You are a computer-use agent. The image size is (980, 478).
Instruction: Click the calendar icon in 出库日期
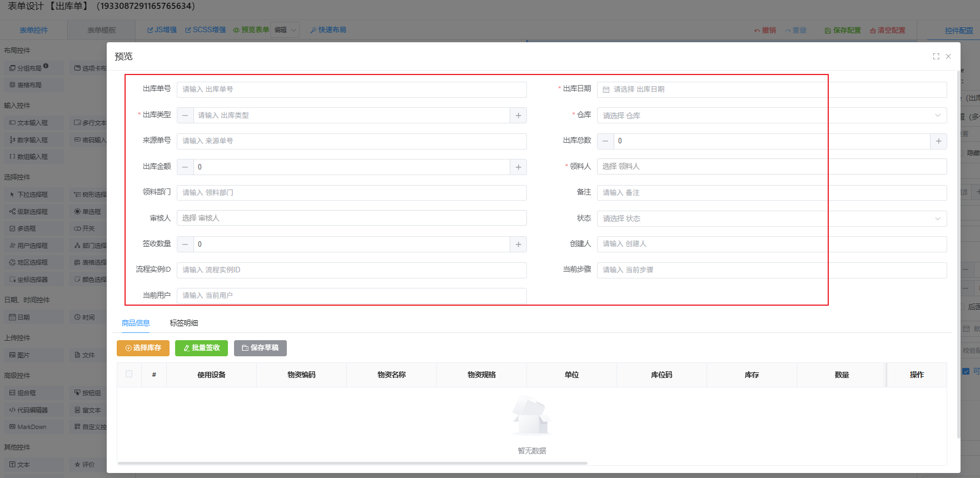606,89
